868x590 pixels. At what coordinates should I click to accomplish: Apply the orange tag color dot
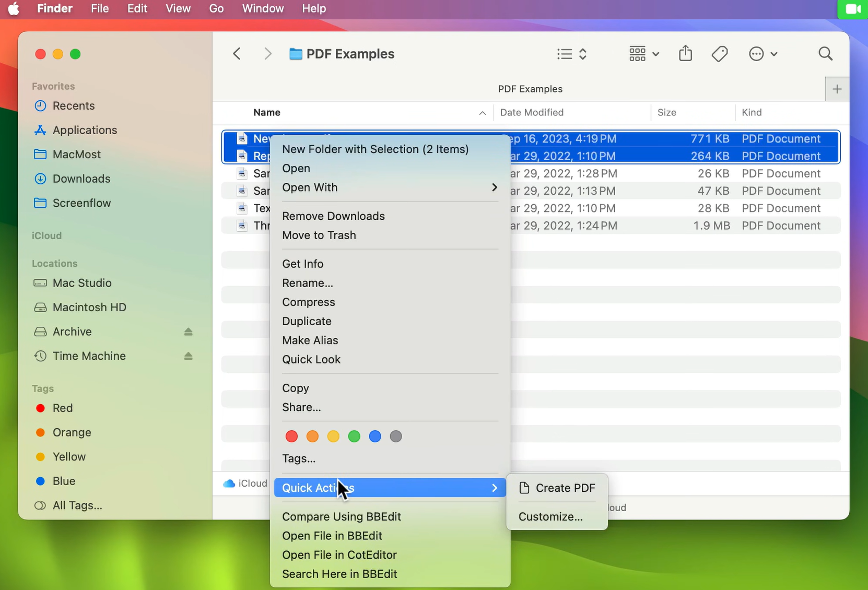tap(312, 436)
